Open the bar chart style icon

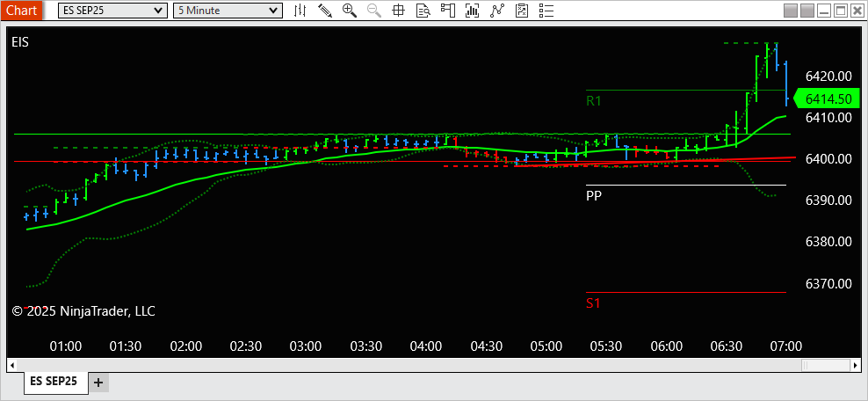[x=300, y=10]
